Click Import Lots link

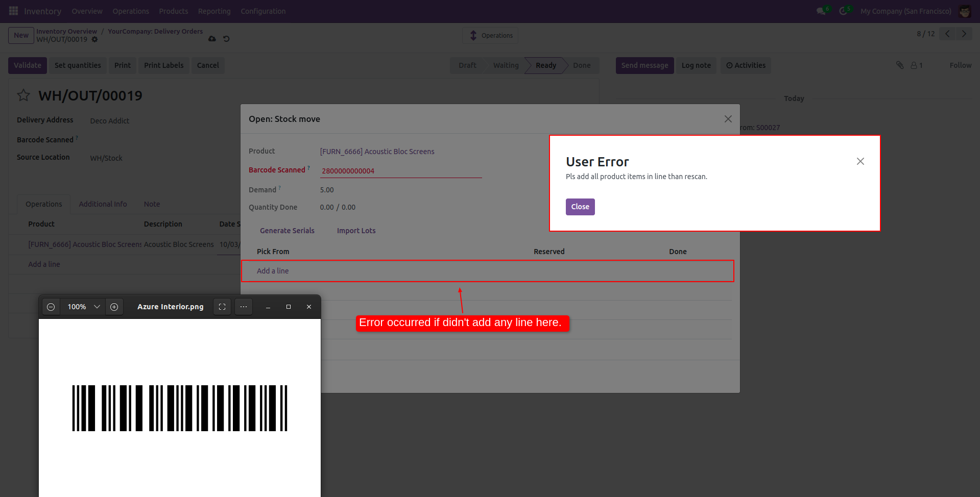click(356, 231)
